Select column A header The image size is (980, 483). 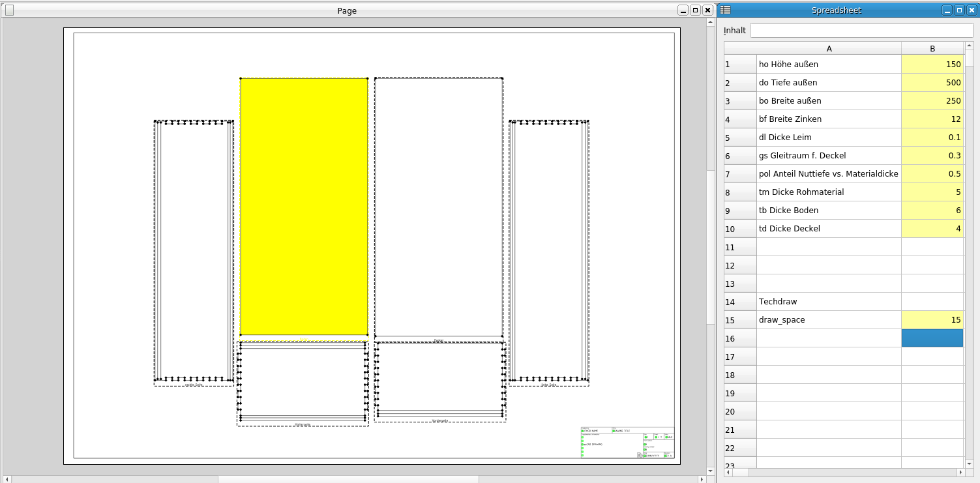click(829, 48)
